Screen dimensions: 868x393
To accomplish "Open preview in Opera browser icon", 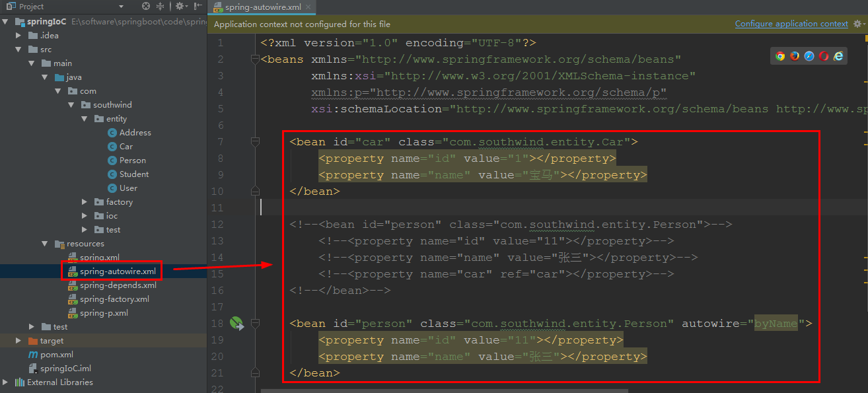I will coord(824,56).
